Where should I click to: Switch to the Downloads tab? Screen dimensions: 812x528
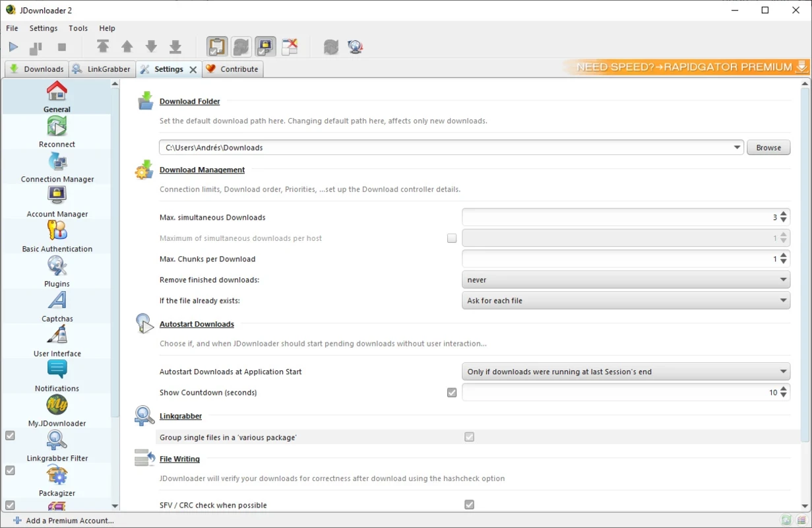click(x=36, y=69)
